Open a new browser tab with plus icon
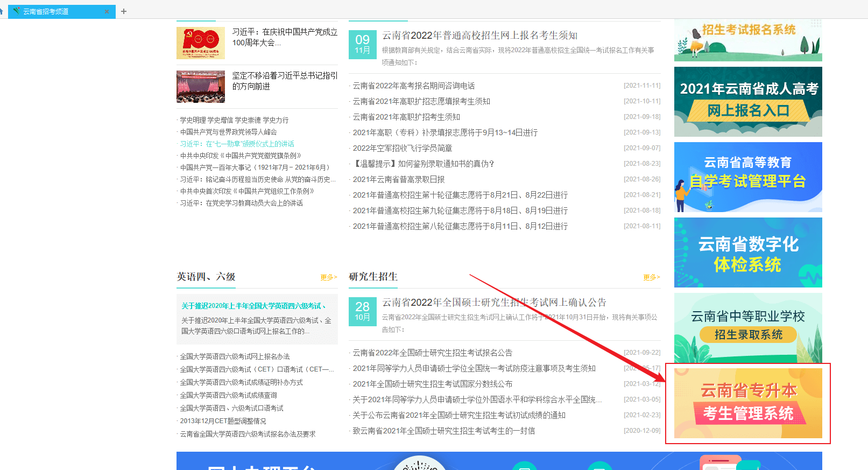 (124, 11)
